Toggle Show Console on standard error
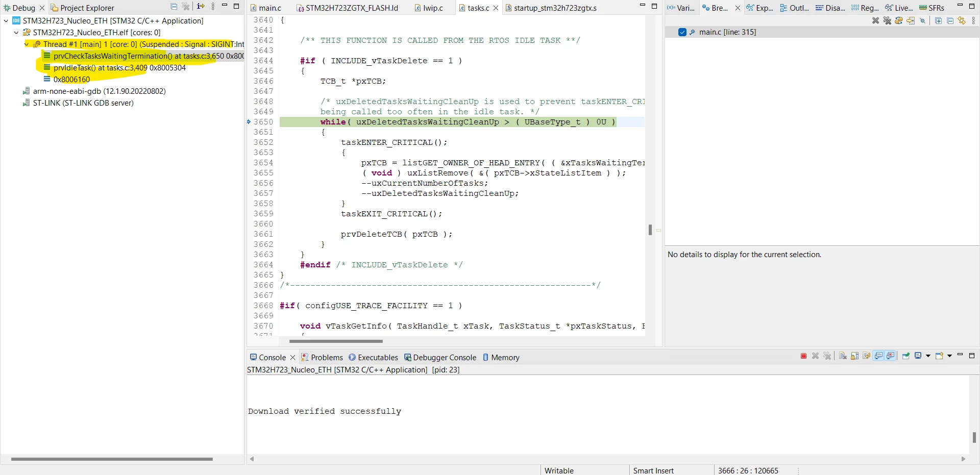Viewport: 980px width, 475px height. point(891,356)
